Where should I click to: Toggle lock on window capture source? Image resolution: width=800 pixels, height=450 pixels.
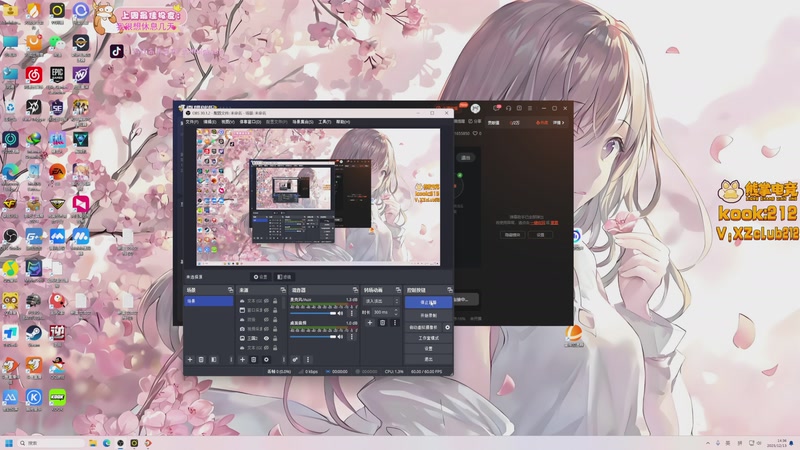tap(275, 310)
